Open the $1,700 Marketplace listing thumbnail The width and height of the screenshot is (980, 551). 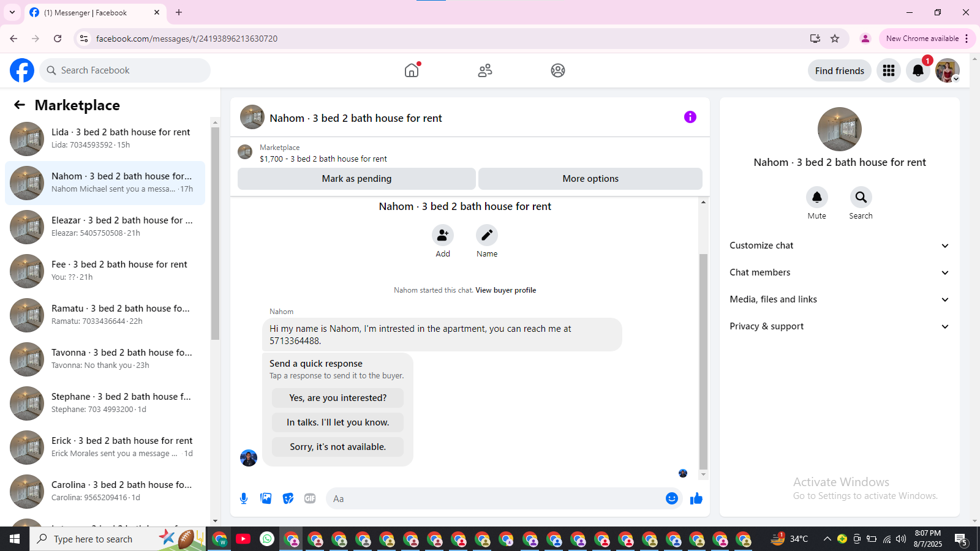(245, 152)
